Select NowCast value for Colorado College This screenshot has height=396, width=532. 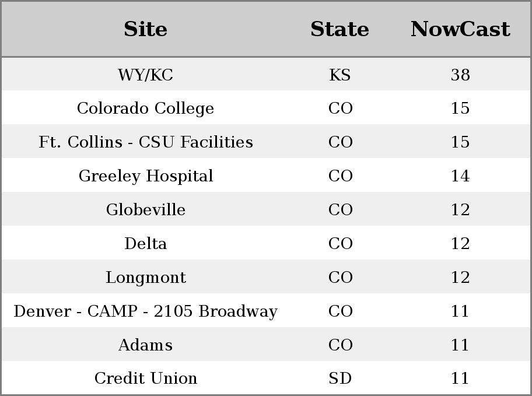click(x=460, y=108)
